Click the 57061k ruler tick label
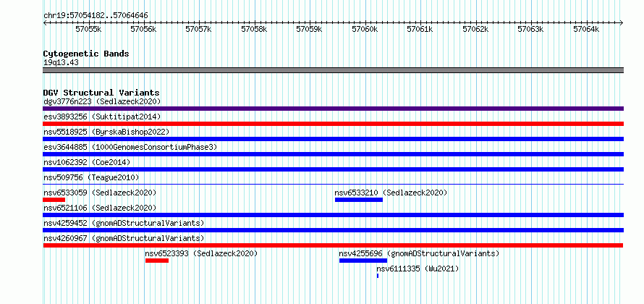The image size is (644, 304). point(420,29)
